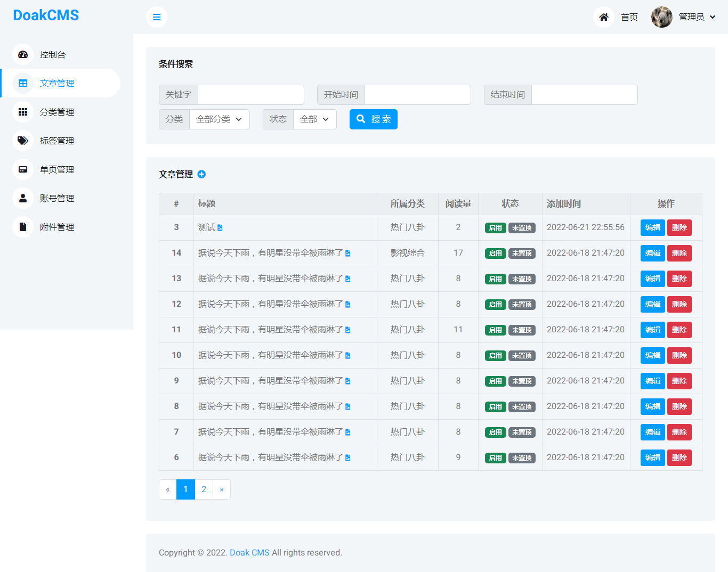Click preview icon for article row 7

tap(348, 432)
